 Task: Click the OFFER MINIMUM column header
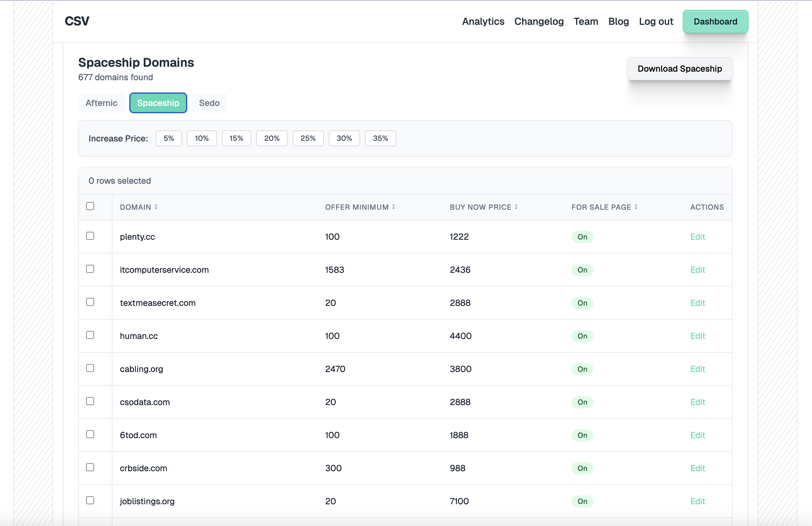point(357,207)
